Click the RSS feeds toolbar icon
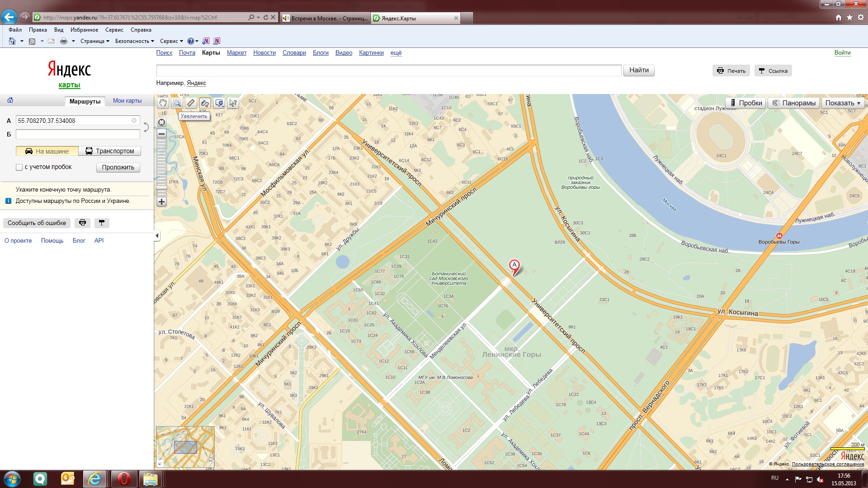Screen dimensions: 868x488 pyautogui.click(x=32, y=41)
